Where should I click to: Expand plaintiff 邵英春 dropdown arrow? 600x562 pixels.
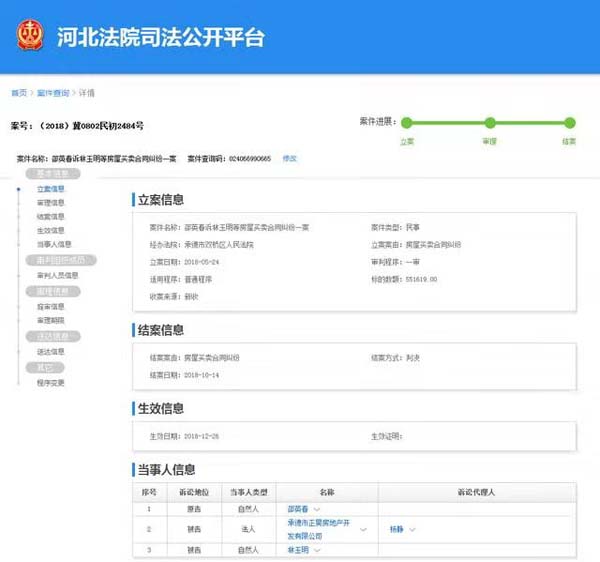[317, 509]
